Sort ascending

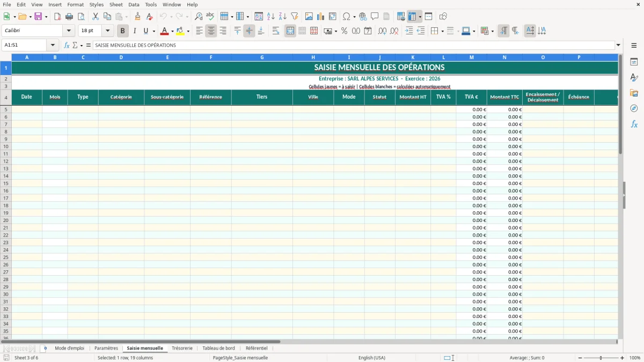[271, 17]
